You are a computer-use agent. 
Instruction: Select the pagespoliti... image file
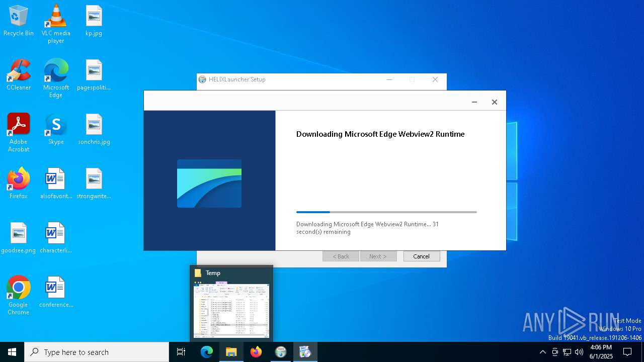pyautogui.click(x=94, y=75)
